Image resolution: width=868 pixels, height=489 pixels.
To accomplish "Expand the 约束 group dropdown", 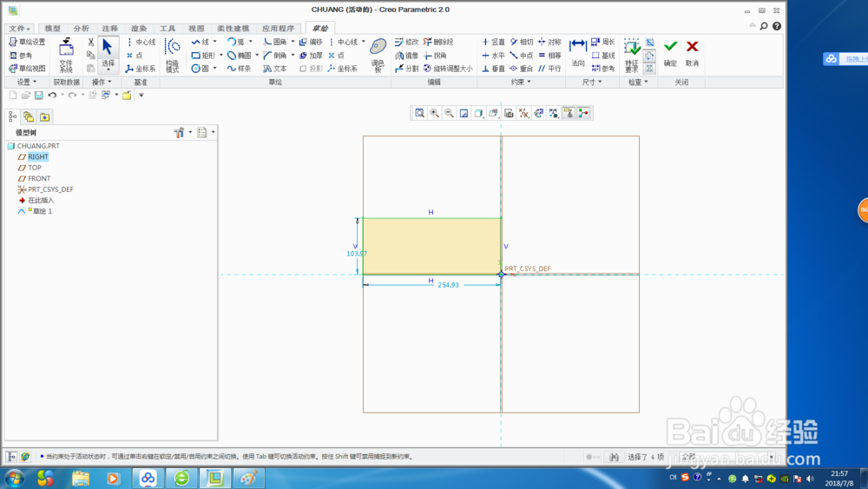I will coord(520,82).
